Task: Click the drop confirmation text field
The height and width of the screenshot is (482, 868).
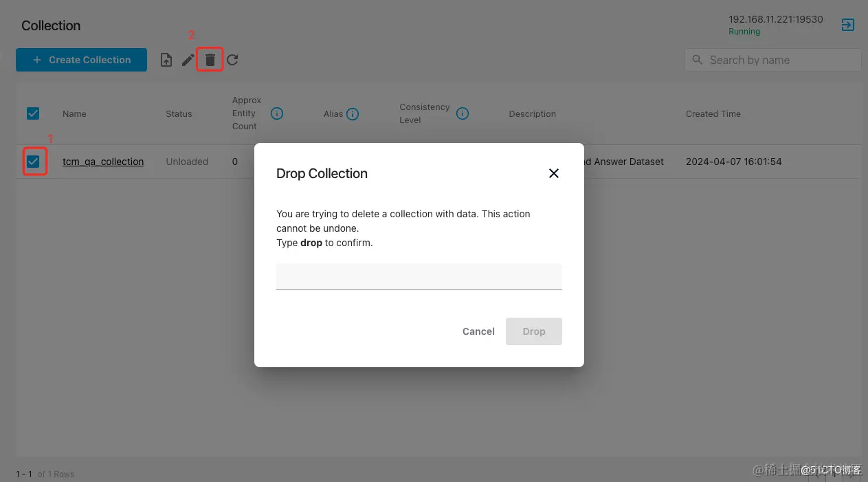Action: pyautogui.click(x=419, y=276)
